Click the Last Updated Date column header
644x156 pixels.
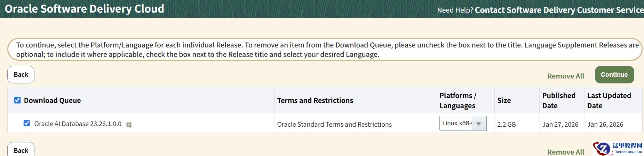[609, 101]
